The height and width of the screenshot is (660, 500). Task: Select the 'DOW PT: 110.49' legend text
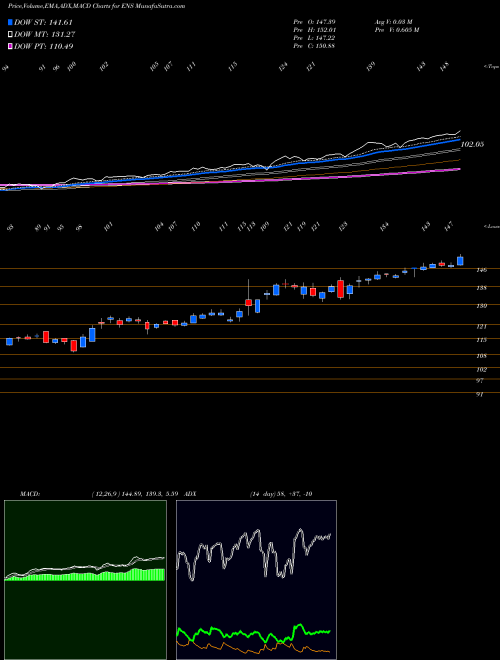44,46
